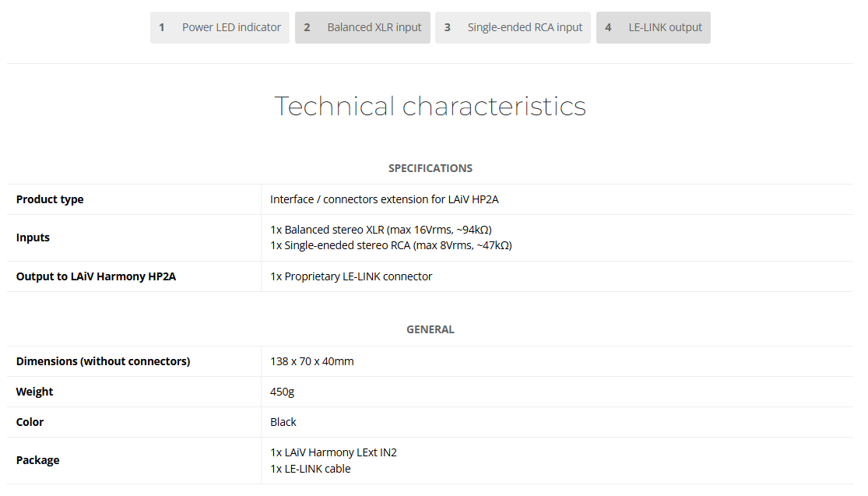The image size is (868, 496).
Task: Click the Output to LAiV Harmony HP2A label
Action: [x=96, y=276]
